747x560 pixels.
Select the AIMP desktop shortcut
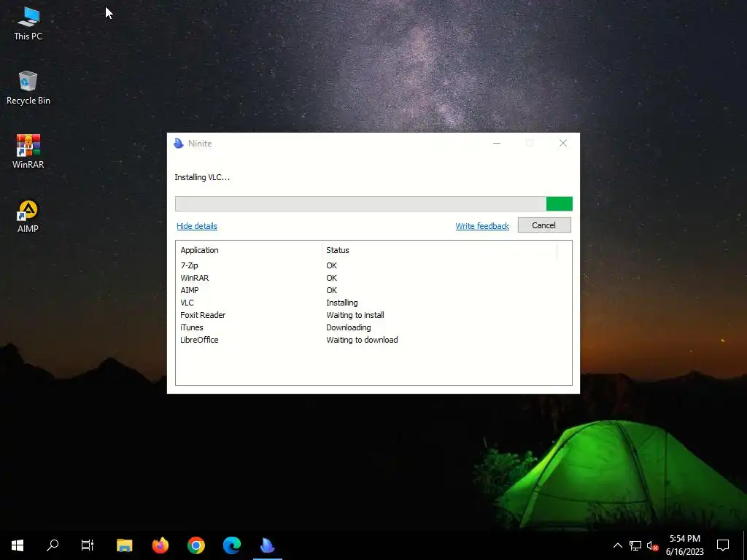[28, 216]
